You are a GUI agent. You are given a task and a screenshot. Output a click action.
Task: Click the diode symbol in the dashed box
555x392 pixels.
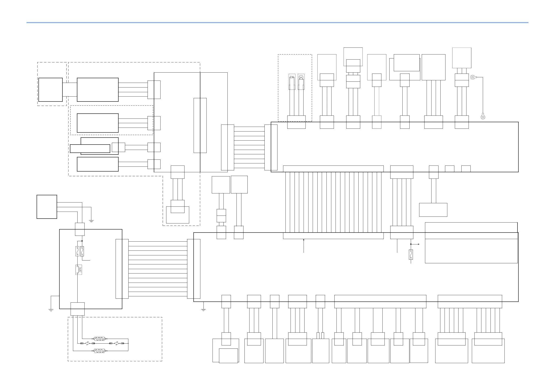(292, 77)
